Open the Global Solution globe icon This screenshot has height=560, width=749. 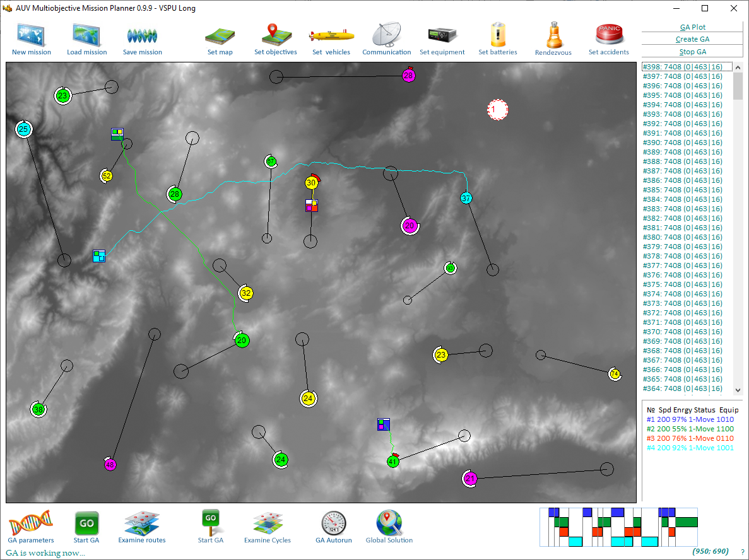(x=389, y=523)
